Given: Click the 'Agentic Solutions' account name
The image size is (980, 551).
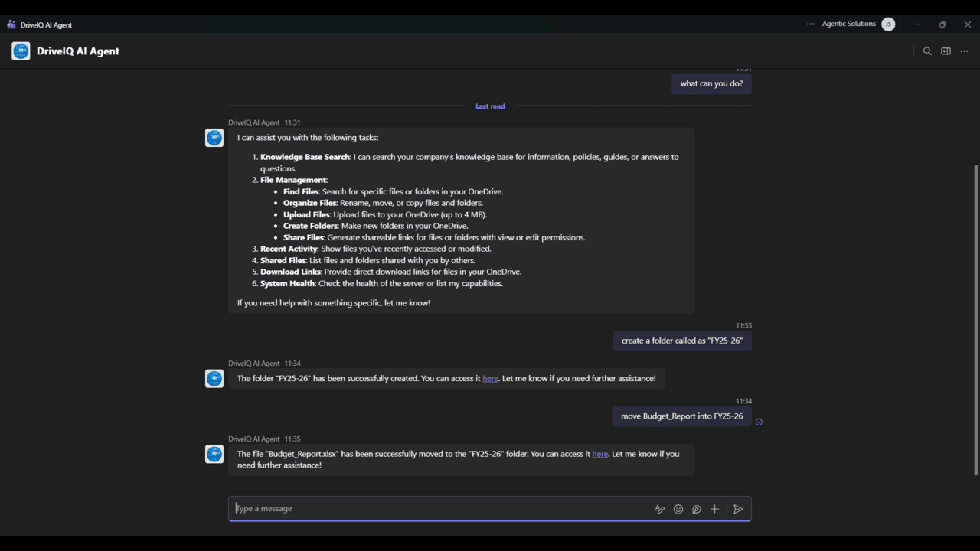Looking at the screenshot, I should coord(848,24).
